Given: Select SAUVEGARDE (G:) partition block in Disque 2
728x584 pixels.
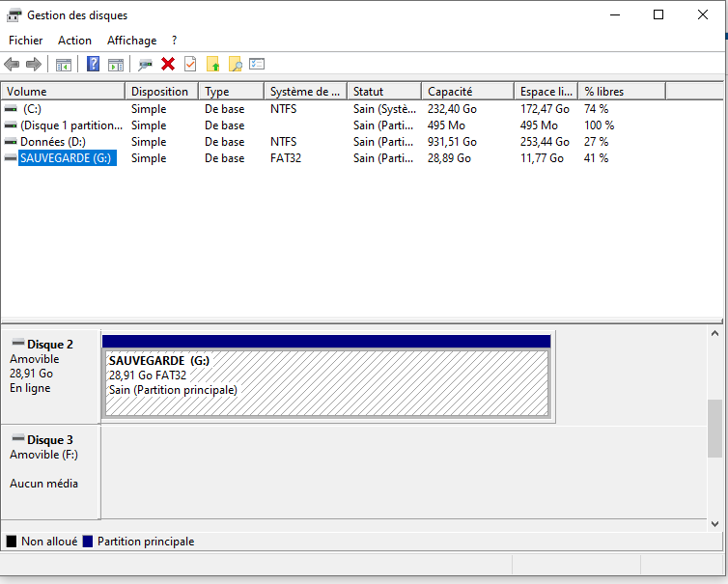Looking at the screenshot, I should tap(327, 383).
